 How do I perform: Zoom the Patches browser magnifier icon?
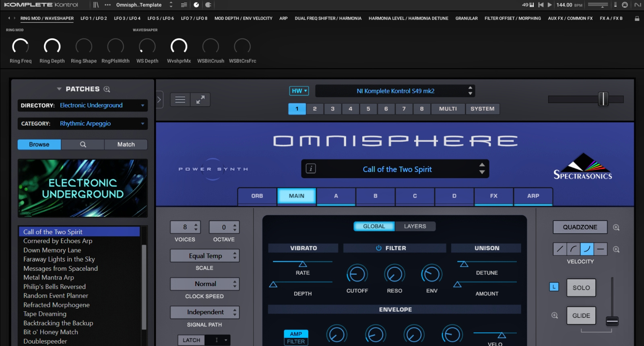click(107, 89)
